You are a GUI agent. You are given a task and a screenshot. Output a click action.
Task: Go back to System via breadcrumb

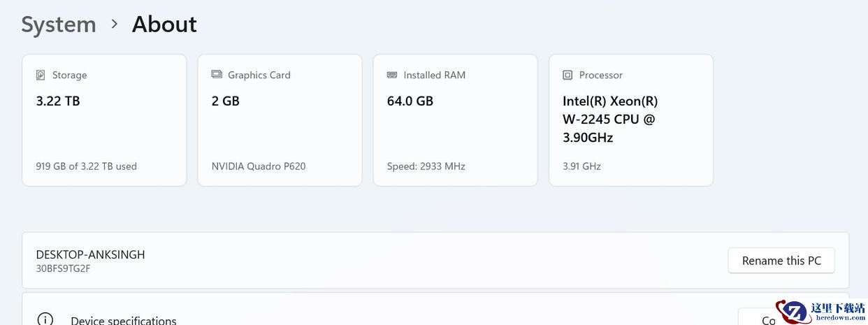(x=59, y=24)
